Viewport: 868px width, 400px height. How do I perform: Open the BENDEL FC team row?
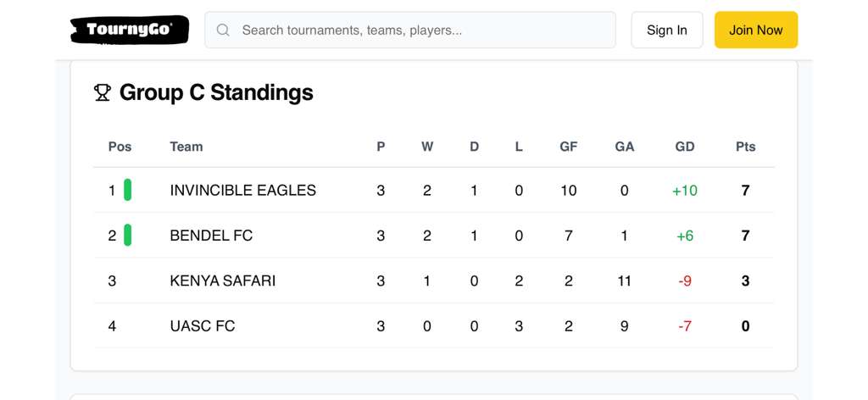(211, 236)
